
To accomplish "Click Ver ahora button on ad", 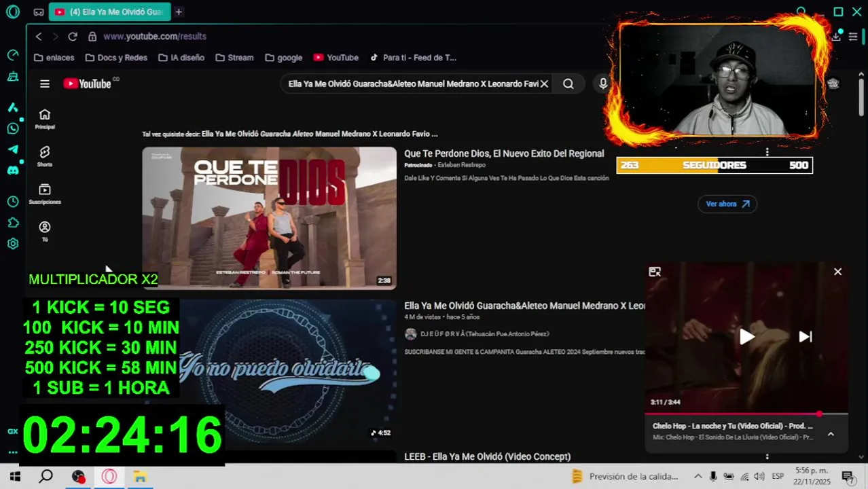I will (727, 204).
